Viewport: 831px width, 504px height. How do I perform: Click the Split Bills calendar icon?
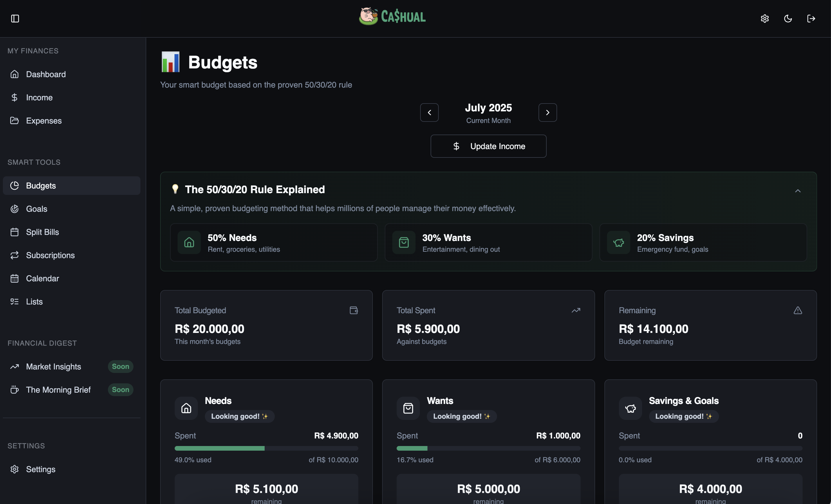[15, 232]
